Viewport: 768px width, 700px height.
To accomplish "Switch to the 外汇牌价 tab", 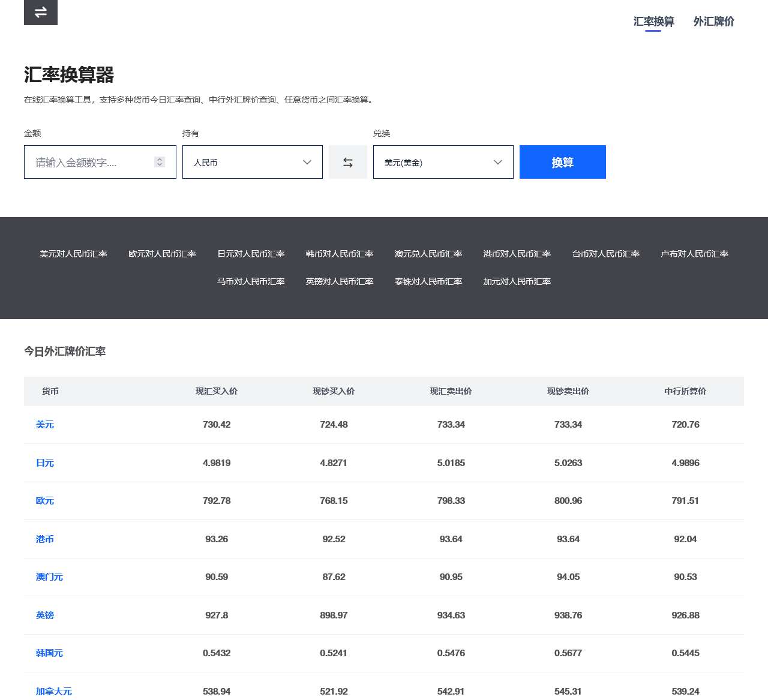I will [x=715, y=21].
